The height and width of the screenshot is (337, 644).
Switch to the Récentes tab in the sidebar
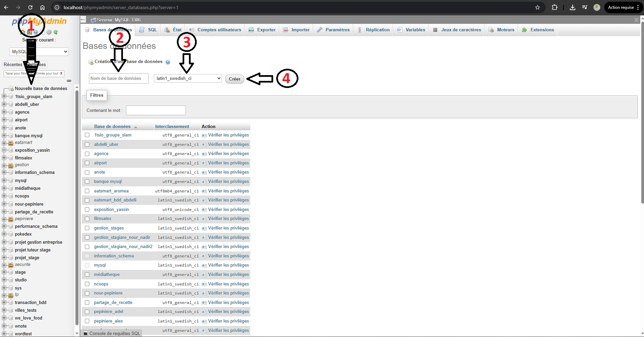pos(13,64)
